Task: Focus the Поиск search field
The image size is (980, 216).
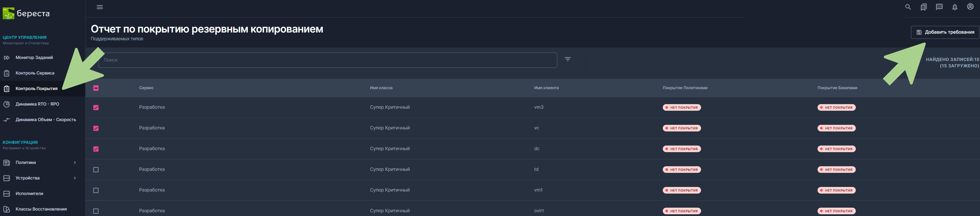Action: (327, 60)
